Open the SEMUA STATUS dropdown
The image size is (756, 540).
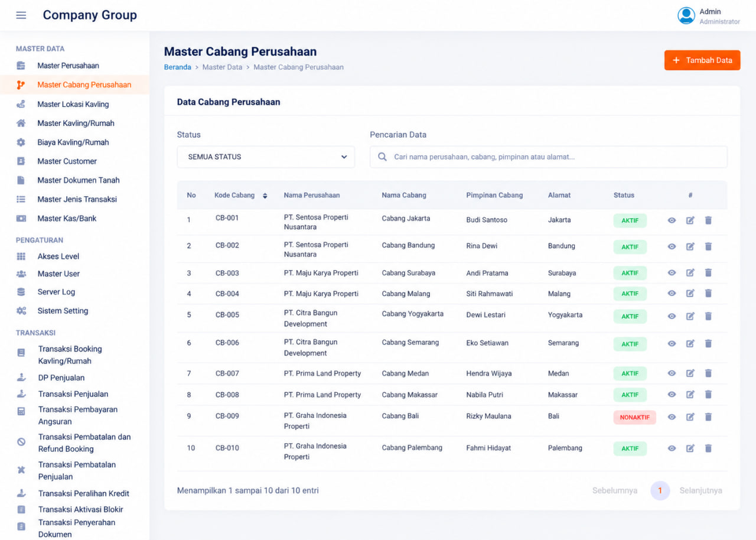coord(266,157)
